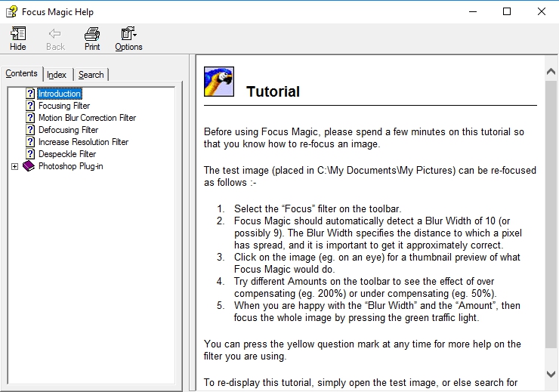Image resolution: width=559 pixels, height=392 pixels.
Task: Switch to the Contents tab
Action: (21, 73)
